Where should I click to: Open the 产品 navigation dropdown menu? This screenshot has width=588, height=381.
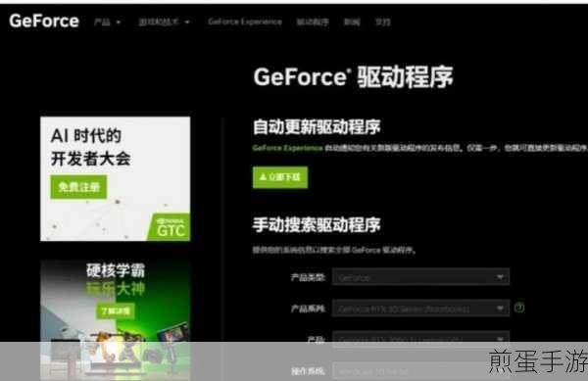point(107,23)
